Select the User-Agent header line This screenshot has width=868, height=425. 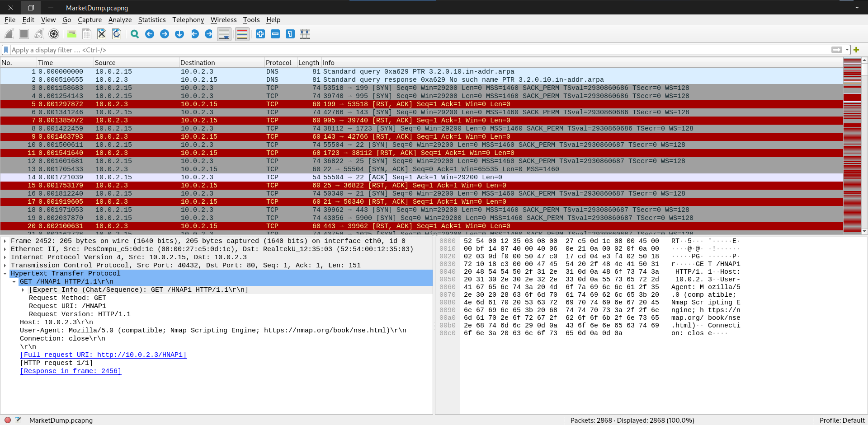click(x=213, y=331)
